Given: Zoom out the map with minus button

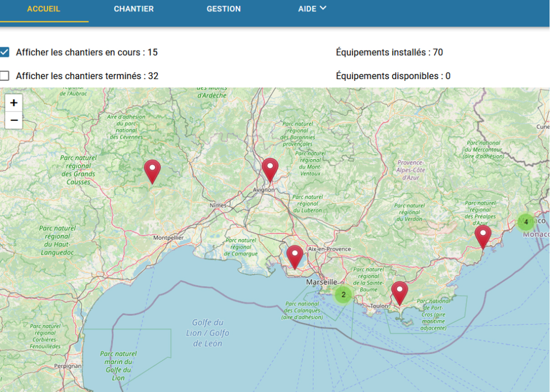Looking at the screenshot, I should [x=14, y=120].
